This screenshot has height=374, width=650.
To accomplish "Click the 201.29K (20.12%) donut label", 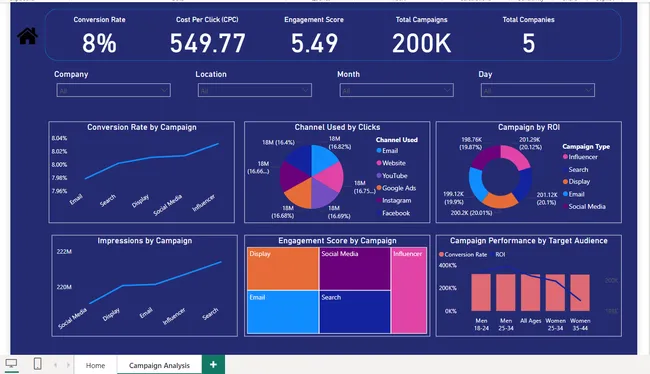I will coord(530,143).
